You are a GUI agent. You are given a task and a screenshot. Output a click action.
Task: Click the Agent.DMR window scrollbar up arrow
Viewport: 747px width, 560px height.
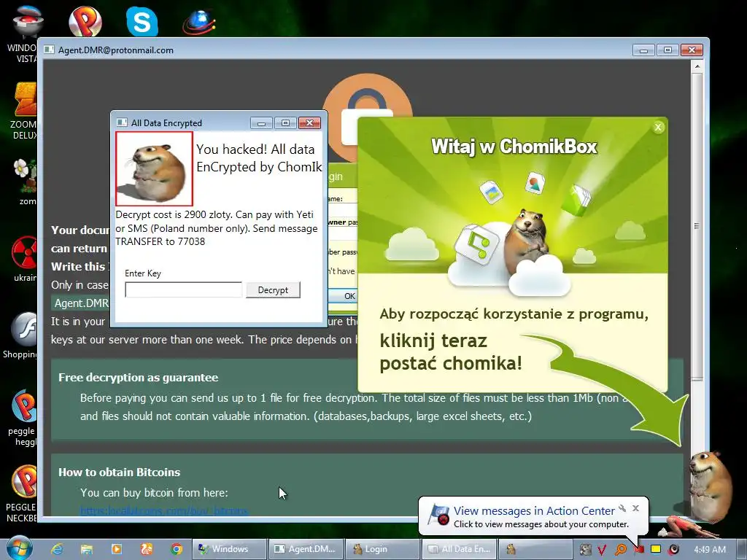pyautogui.click(x=697, y=66)
